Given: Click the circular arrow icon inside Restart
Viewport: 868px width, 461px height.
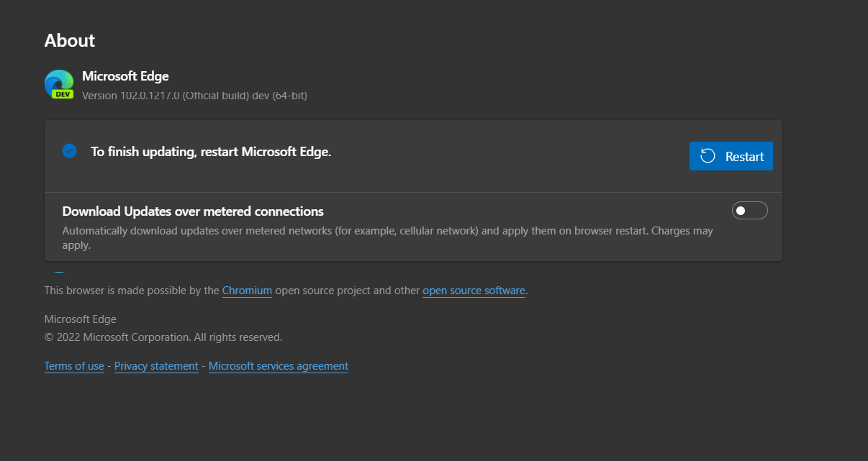Looking at the screenshot, I should [x=707, y=156].
